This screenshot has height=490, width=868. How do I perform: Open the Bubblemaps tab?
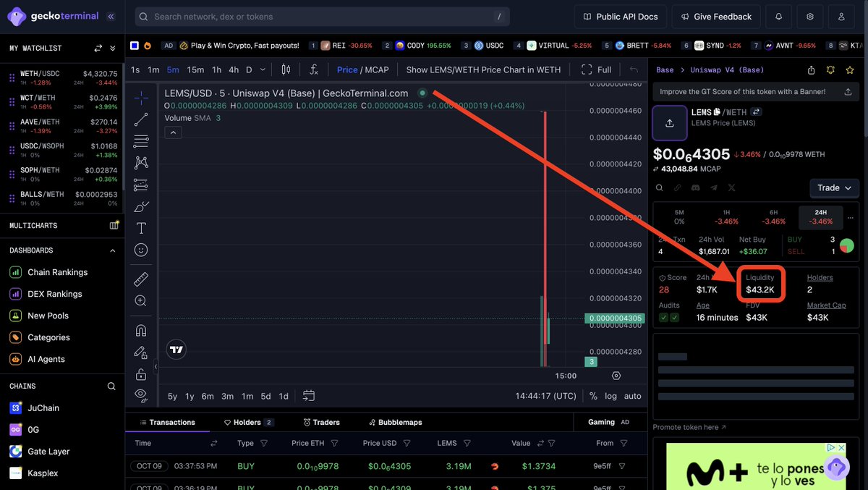pos(396,422)
